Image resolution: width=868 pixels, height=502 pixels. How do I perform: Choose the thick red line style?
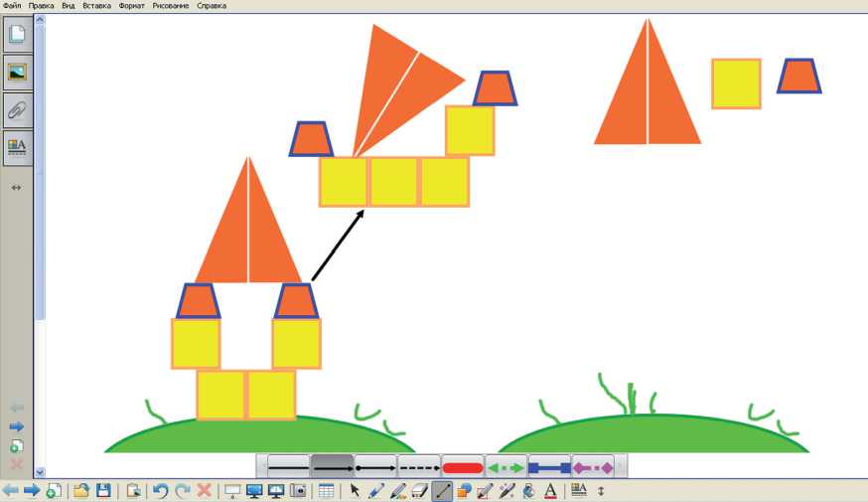(463, 467)
